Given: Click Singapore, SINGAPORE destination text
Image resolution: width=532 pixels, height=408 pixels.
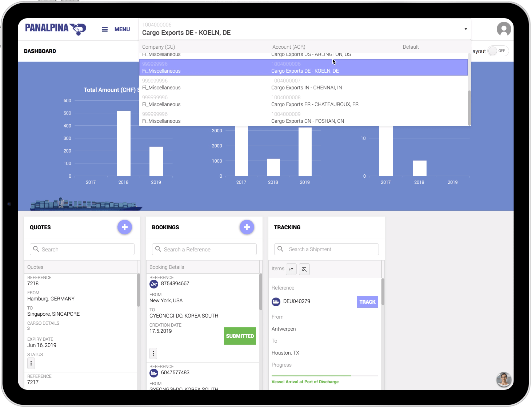Looking at the screenshot, I should (53, 314).
